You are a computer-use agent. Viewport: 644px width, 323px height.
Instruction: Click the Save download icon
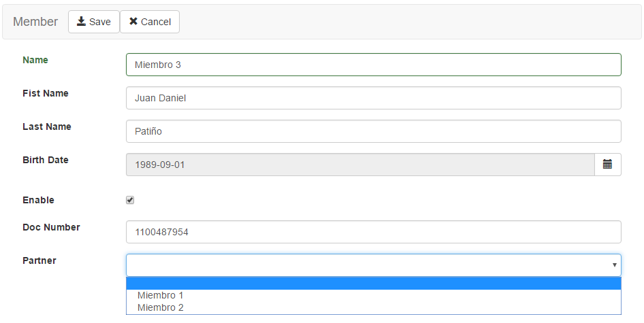click(x=81, y=21)
